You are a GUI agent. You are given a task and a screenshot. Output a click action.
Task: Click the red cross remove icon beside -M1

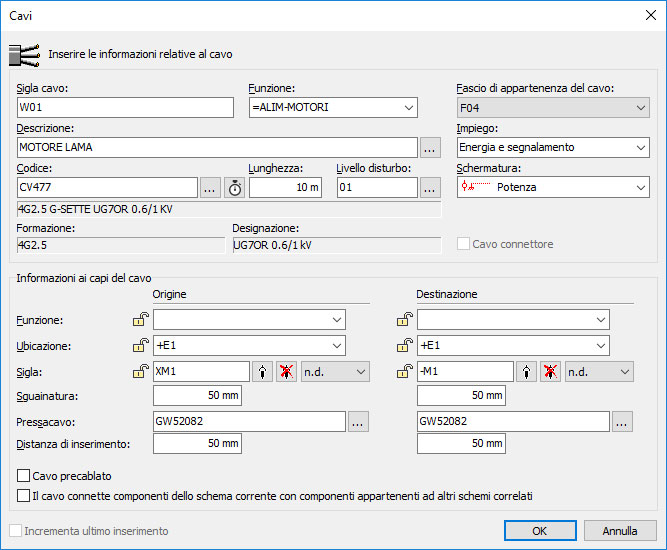pyautogui.click(x=550, y=372)
